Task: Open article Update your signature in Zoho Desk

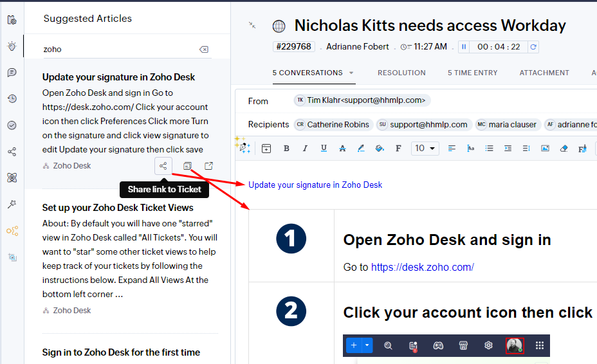Action: [118, 77]
